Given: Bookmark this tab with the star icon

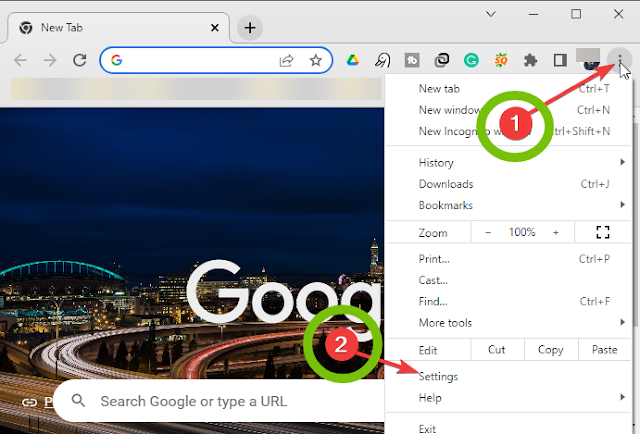Looking at the screenshot, I should 316,60.
